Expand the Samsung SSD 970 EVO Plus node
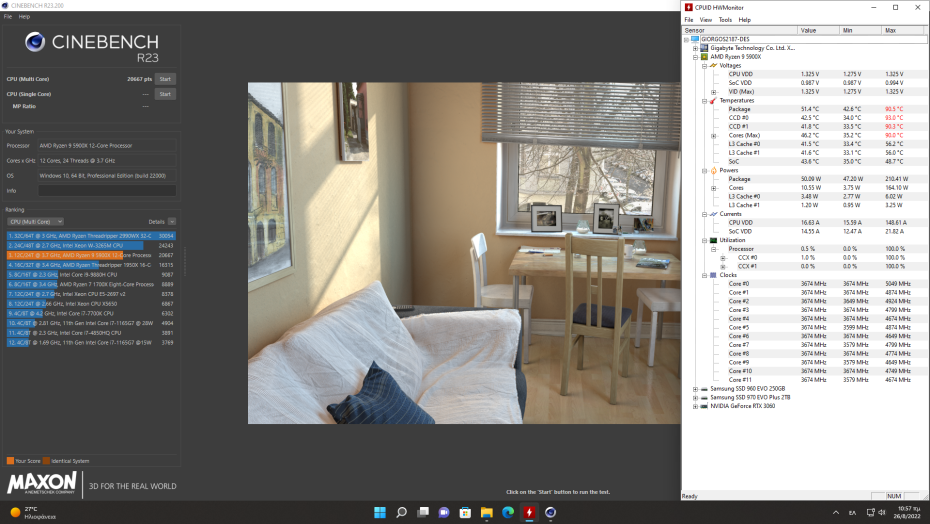The image size is (930, 524). click(x=695, y=397)
